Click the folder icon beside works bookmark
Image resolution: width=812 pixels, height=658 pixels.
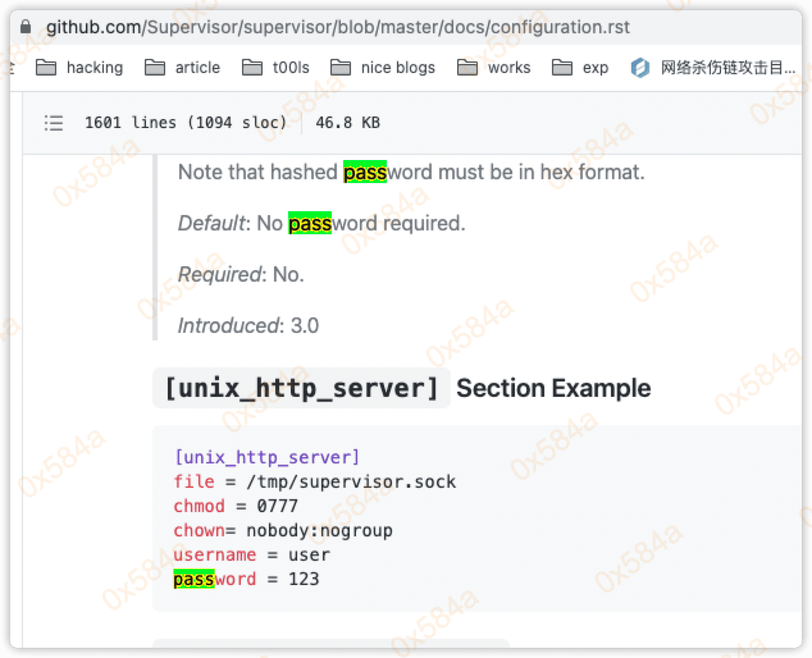[x=467, y=67]
